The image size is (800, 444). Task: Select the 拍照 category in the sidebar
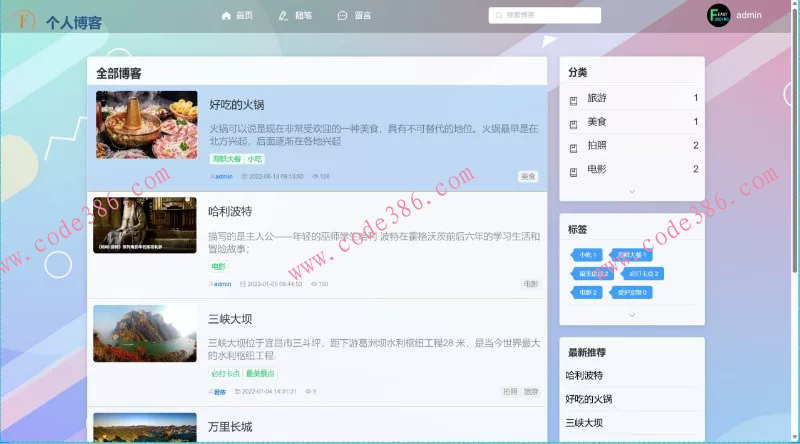(633, 145)
